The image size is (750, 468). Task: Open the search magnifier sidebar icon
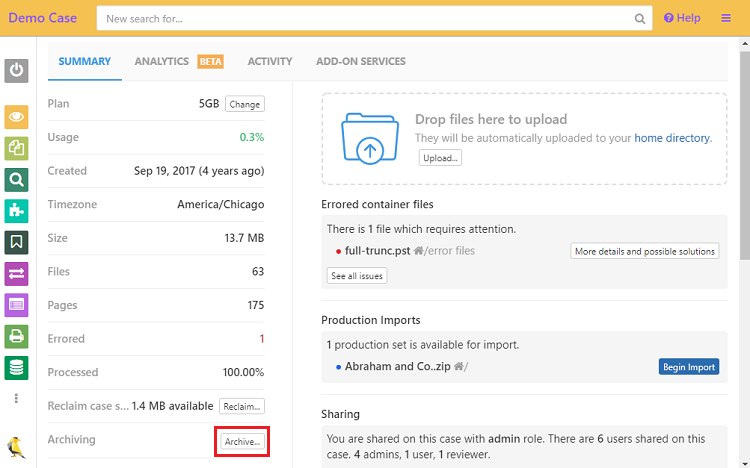[x=17, y=179]
